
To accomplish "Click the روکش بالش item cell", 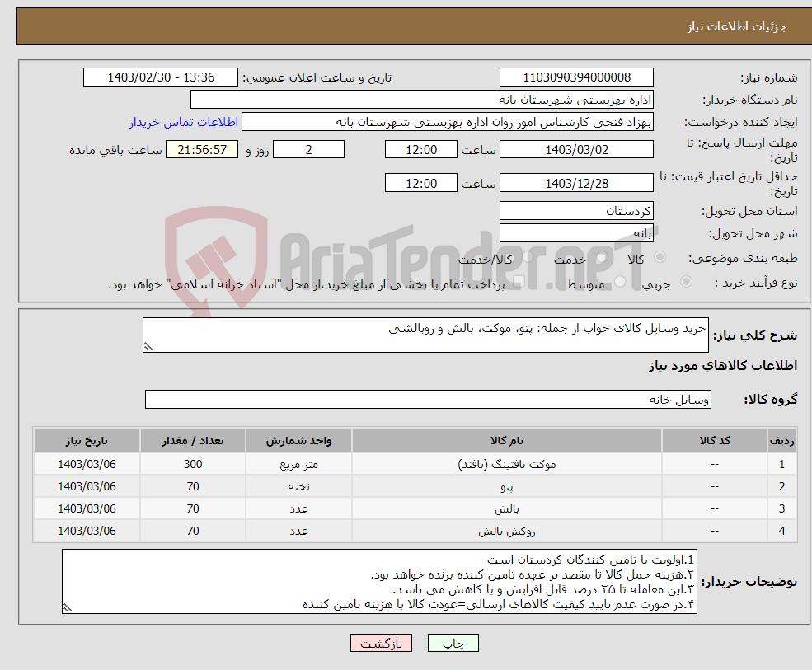I will (507, 532).
